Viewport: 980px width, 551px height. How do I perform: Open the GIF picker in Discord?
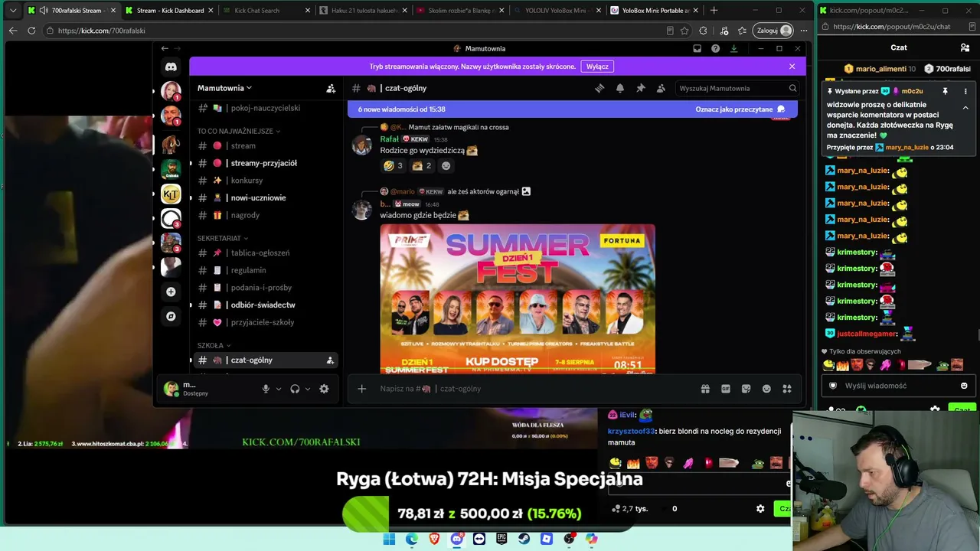pyautogui.click(x=726, y=389)
